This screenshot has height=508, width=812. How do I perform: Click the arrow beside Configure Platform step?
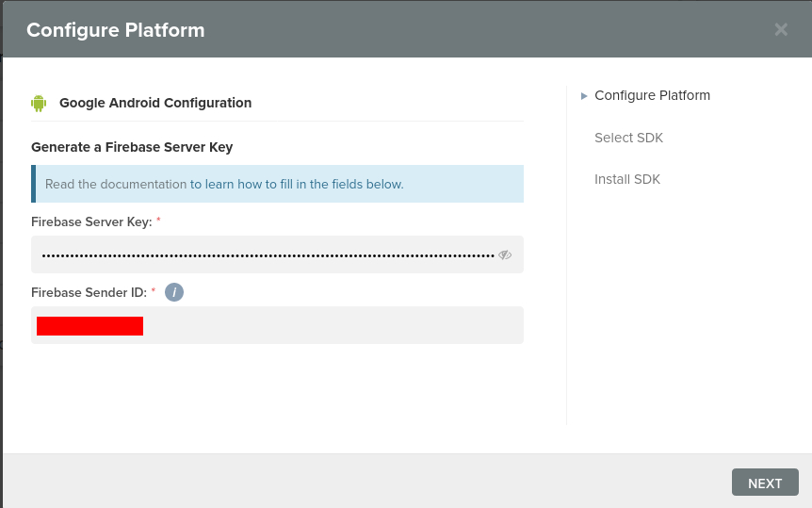tap(584, 95)
